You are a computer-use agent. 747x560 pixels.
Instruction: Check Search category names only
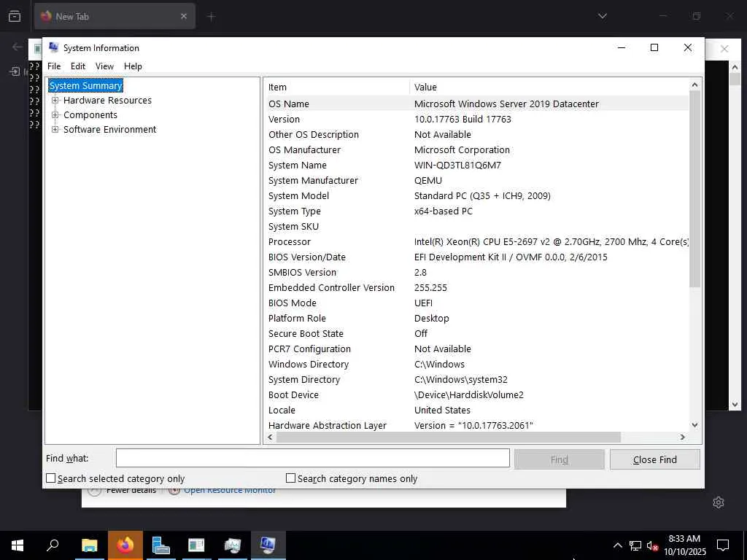(x=290, y=478)
